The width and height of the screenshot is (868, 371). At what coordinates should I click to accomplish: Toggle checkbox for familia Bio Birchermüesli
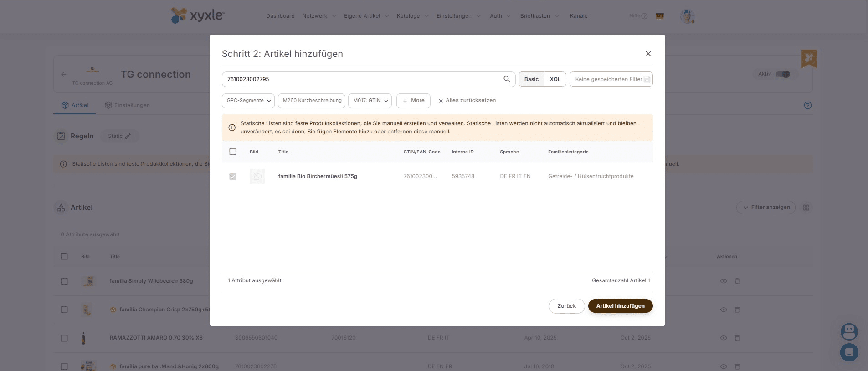(233, 176)
